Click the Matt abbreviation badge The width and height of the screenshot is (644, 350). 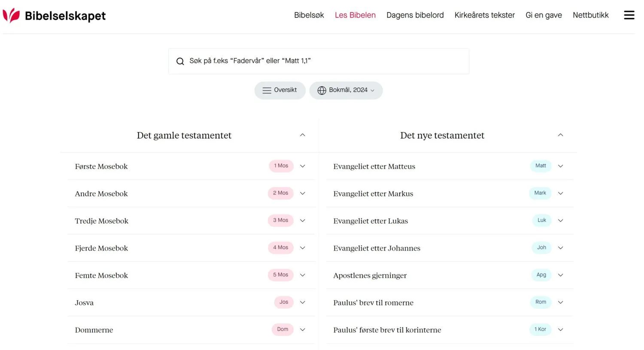[541, 166]
